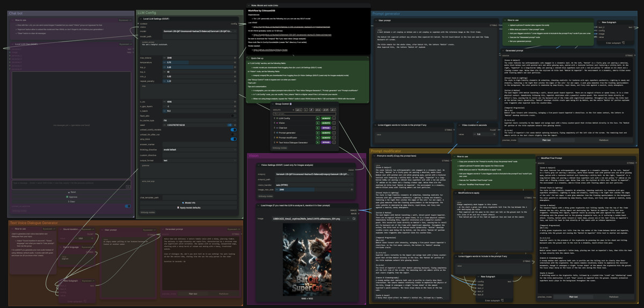Screen dimensions: 644x308
Task: Open folder icon next to Load Image filename
Action: pyautogui.click(x=354, y=218)
